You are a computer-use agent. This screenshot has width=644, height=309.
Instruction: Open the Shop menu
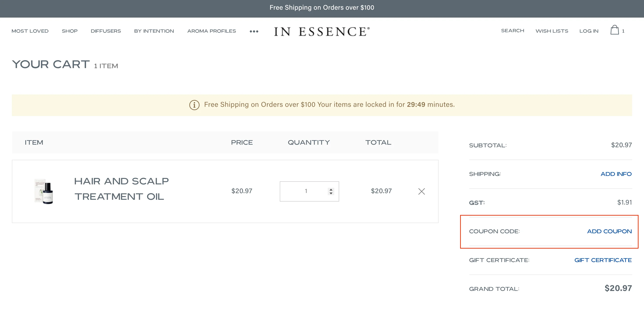coord(70,31)
